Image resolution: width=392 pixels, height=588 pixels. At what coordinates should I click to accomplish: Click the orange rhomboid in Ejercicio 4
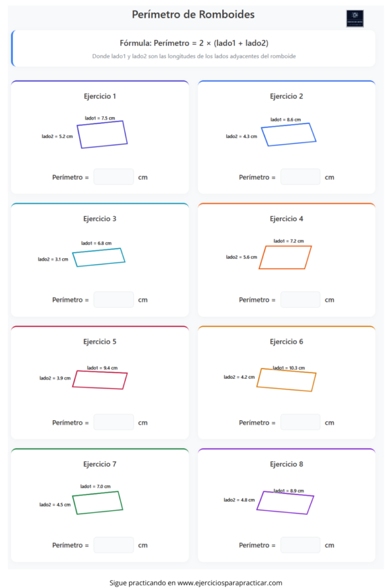tap(285, 257)
